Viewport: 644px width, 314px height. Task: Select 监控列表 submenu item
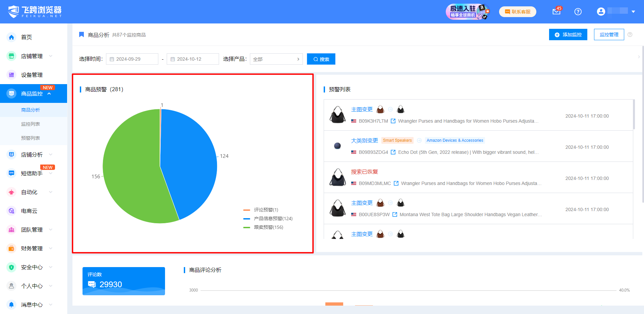coord(31,124)
